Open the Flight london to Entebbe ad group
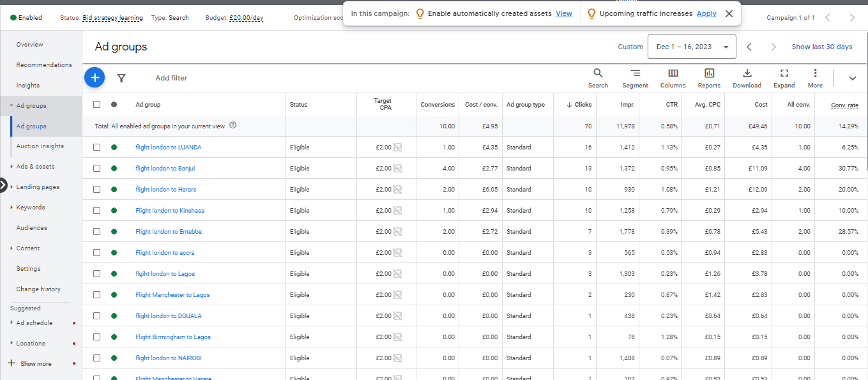Image resolution: width=868 pixels, height=380 pixels. click(x=169, y=232)
